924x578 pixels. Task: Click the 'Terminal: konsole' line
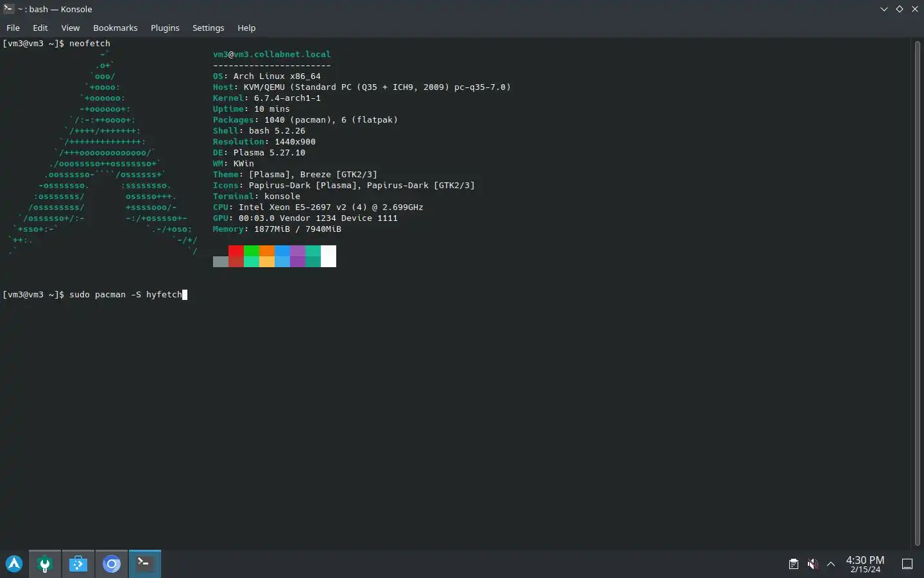click(257, 196)
